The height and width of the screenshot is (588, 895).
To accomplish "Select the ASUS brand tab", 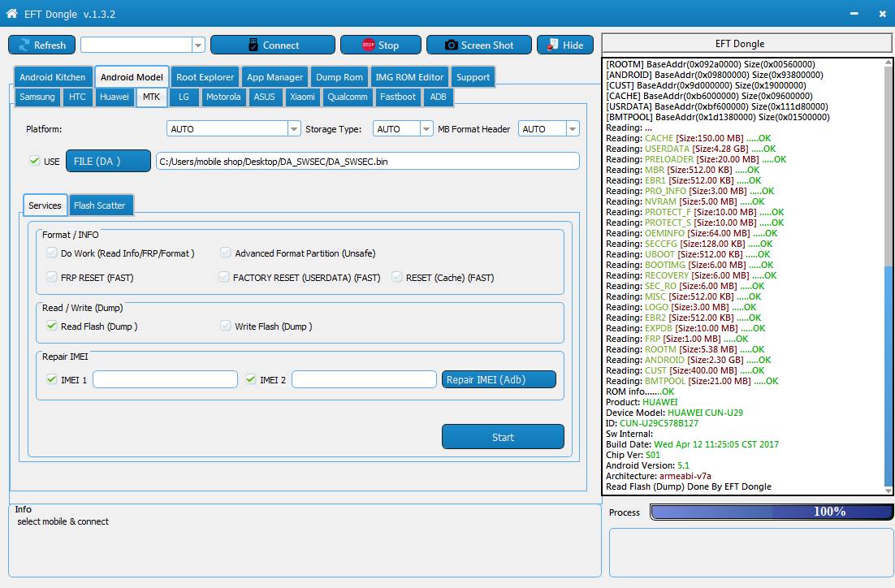I will [264, 97].
